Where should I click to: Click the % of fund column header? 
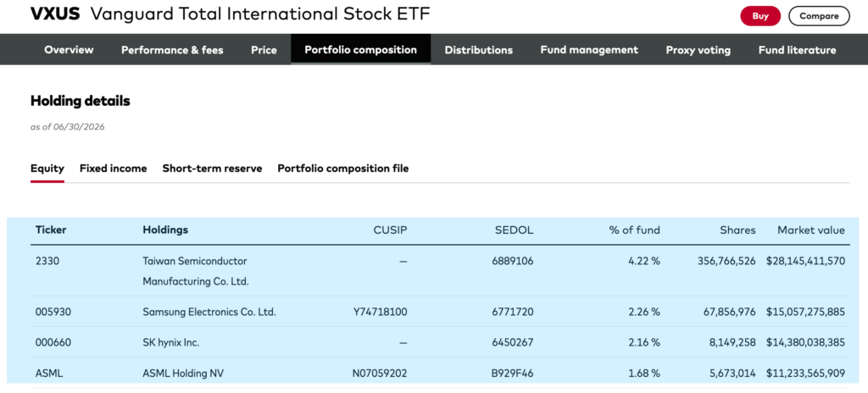(634, 230)
